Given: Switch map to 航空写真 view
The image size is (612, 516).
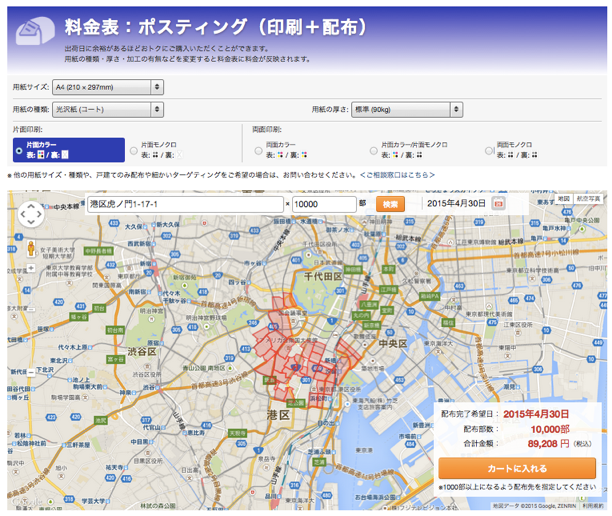Looking at the screenshot, I should (x=588, y=199).
